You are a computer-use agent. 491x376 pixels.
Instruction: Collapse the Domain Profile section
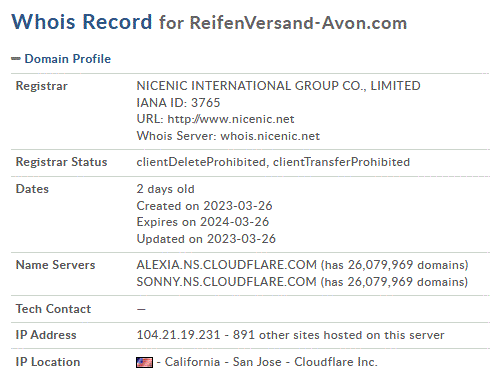coord(16,59)
